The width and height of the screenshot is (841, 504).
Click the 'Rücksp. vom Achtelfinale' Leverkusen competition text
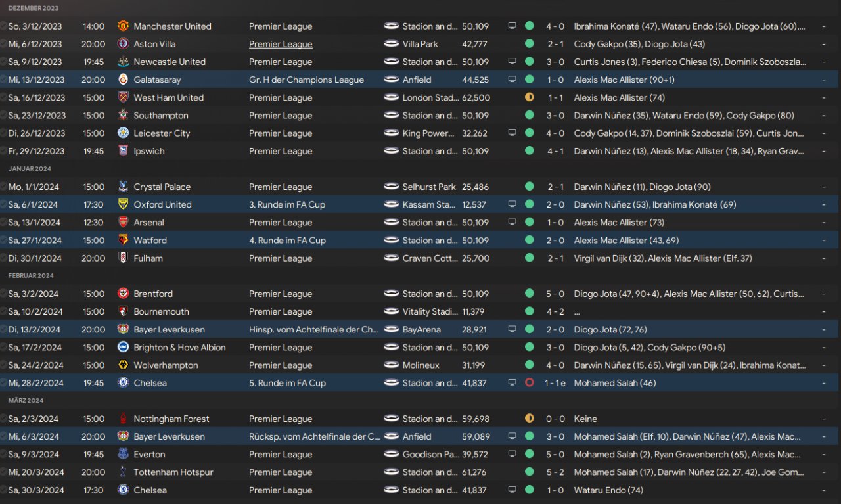(314, 436)
